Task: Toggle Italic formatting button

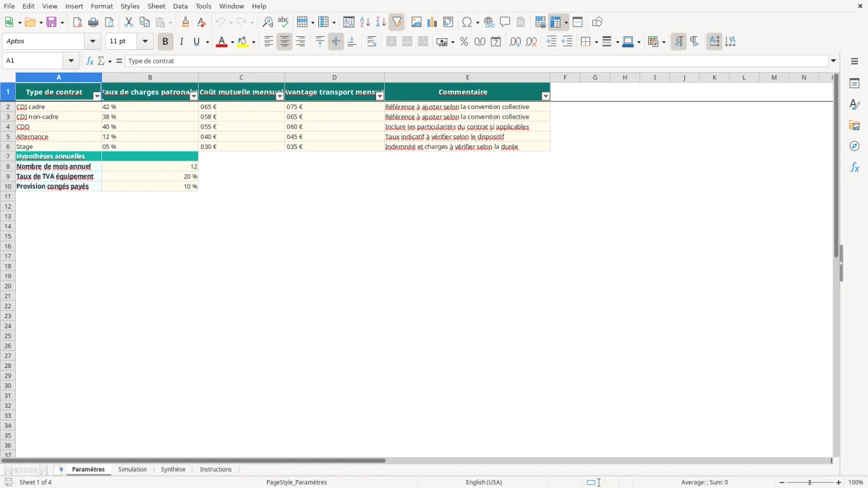Action: [182, 42]
